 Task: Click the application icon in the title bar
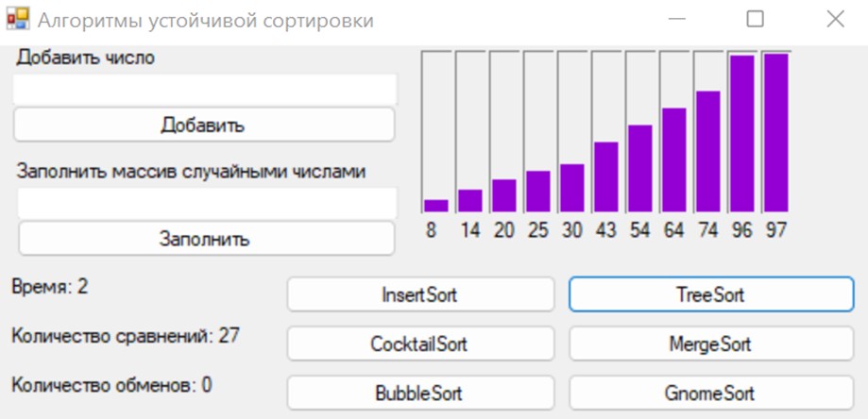tap(18, 20)
